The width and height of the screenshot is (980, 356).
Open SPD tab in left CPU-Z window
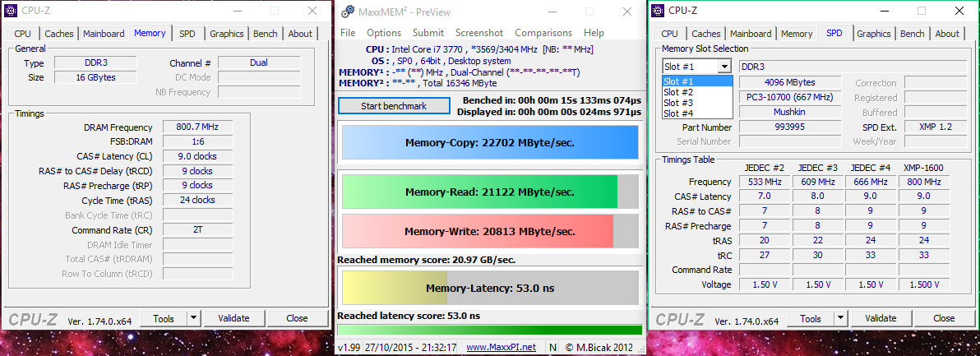187,34
